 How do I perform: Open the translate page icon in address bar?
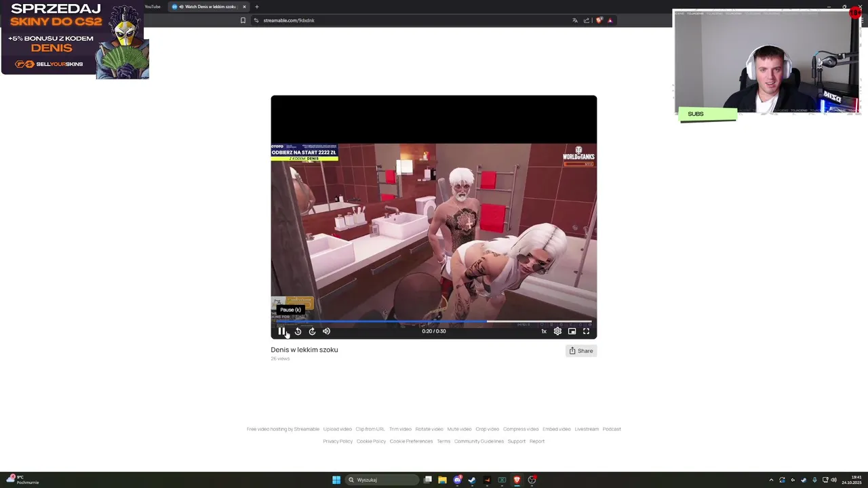click(575, 20)
